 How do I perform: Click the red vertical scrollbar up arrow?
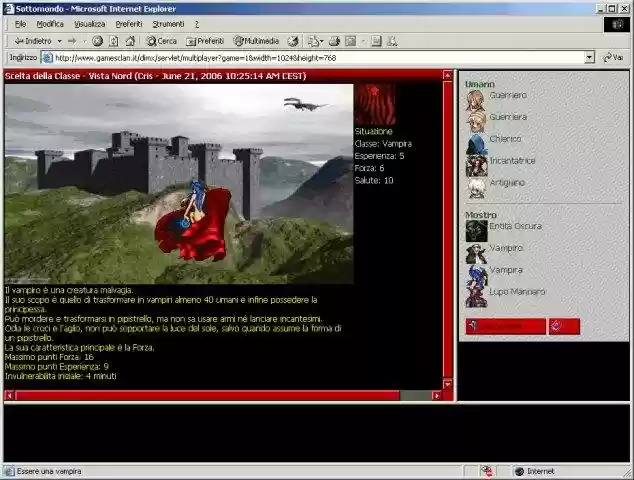click(x=447, y=76)
